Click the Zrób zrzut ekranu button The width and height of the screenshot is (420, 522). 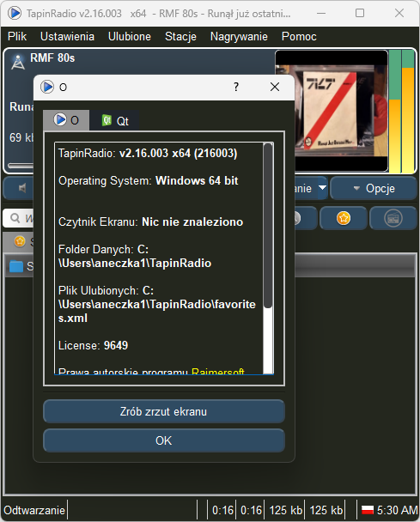pos(163,411)
